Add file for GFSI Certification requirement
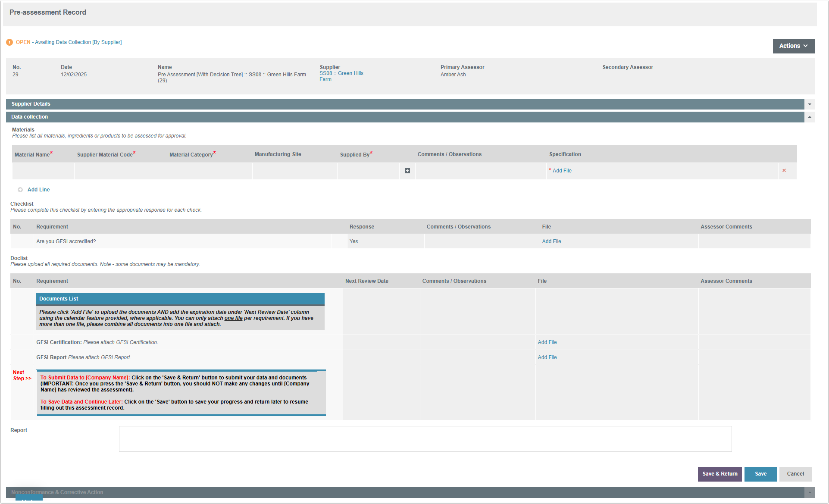The width and height of the screenshot is (829, 504). coord(547,342)
